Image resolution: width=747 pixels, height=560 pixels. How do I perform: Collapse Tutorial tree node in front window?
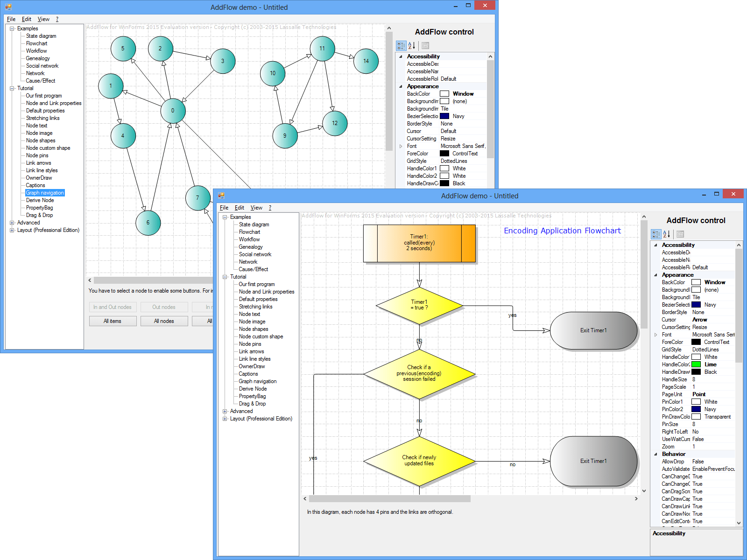225,277
